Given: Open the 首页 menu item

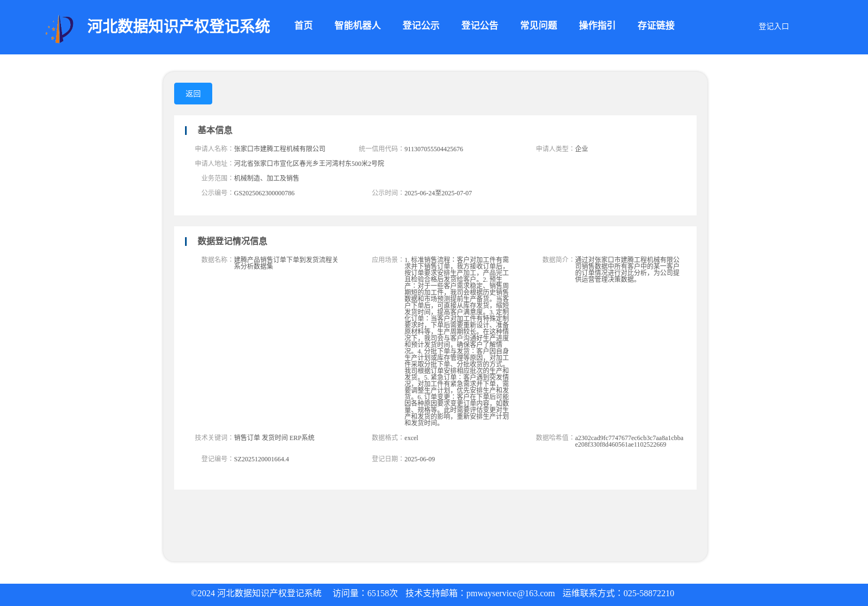Looking at the screenshot, I should [304, 26].
